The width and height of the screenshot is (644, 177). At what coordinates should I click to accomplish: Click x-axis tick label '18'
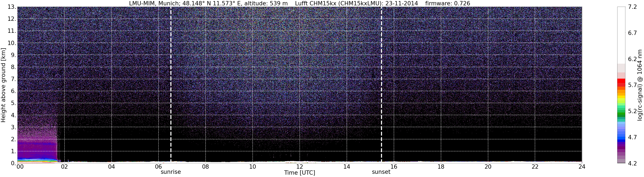click(x=441, y=167)
